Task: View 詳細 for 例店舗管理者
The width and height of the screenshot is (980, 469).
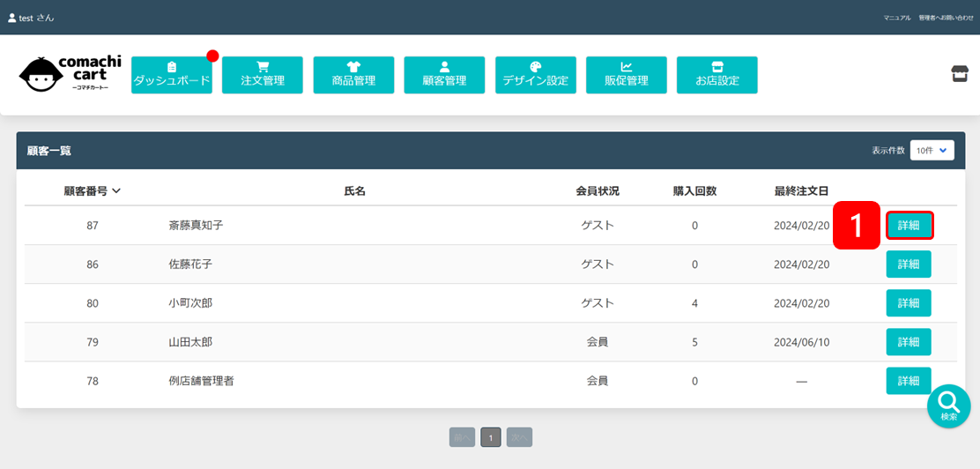Action: 909,380
